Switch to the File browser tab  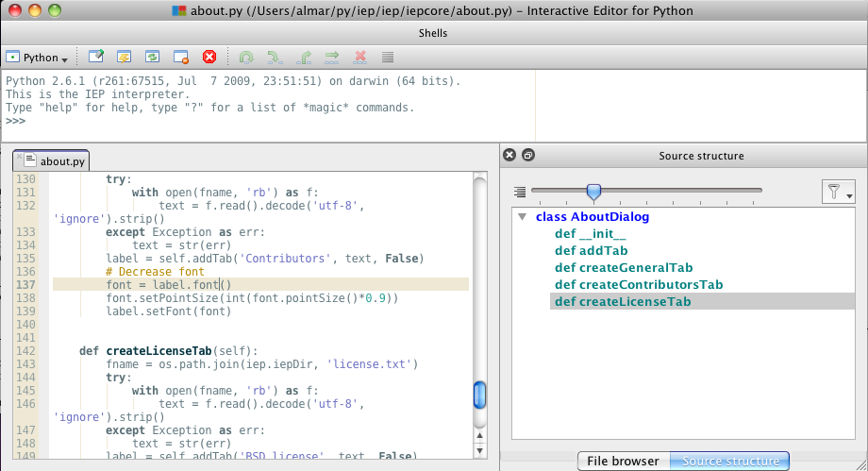tap(624, 461)
